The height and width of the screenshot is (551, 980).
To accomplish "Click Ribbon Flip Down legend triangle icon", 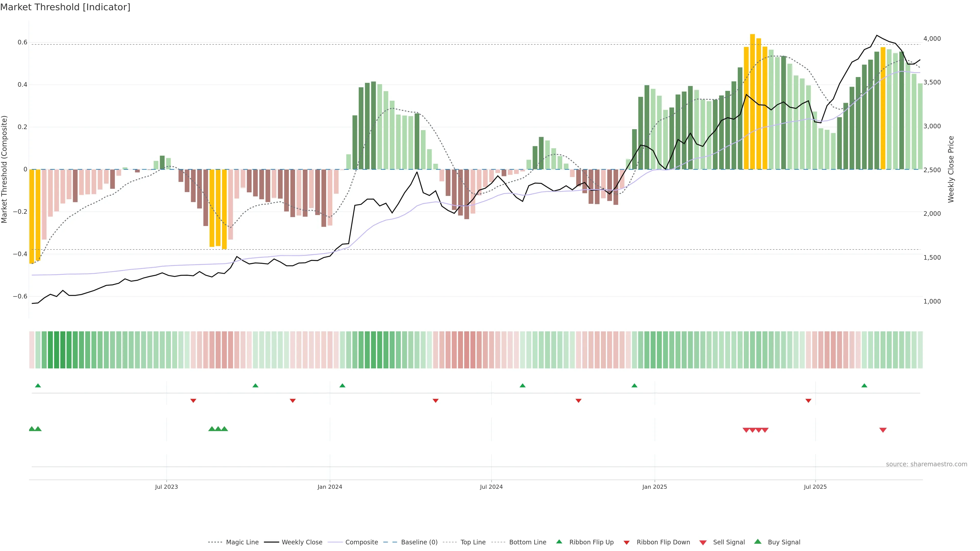I will pos(626,543).
